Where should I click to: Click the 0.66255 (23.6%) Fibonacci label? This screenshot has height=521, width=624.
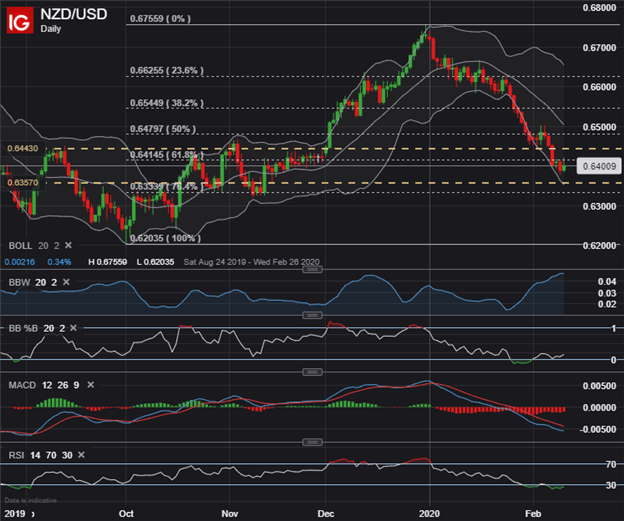tap(167, 70)
